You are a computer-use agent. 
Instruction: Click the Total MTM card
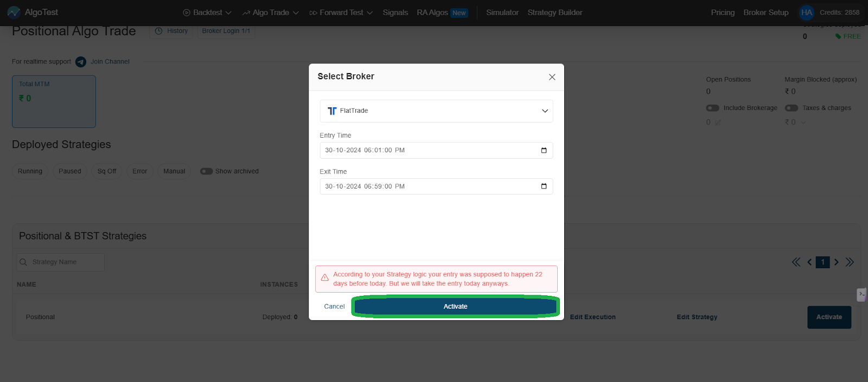[x=54, y=102]
